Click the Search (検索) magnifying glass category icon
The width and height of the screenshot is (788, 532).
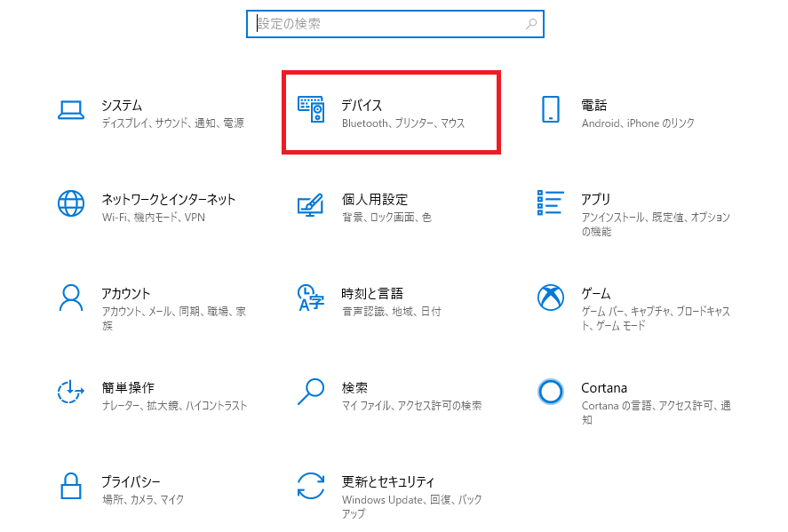[311, 392]
